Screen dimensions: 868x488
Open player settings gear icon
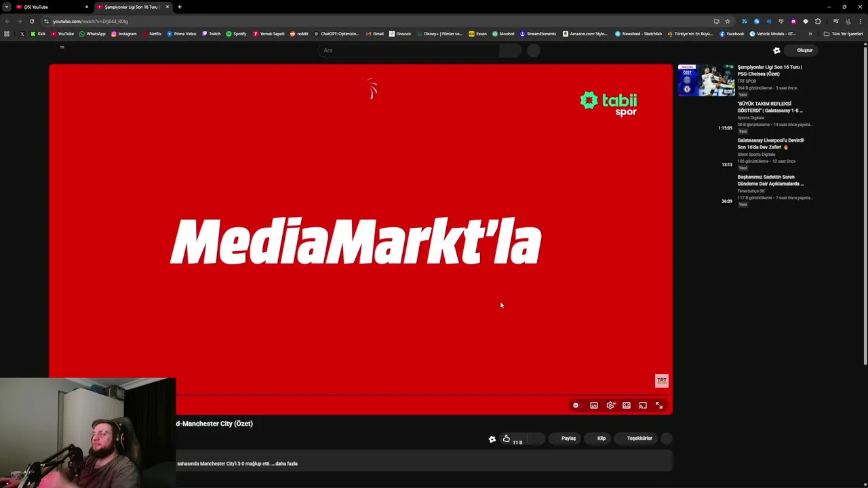610,405
